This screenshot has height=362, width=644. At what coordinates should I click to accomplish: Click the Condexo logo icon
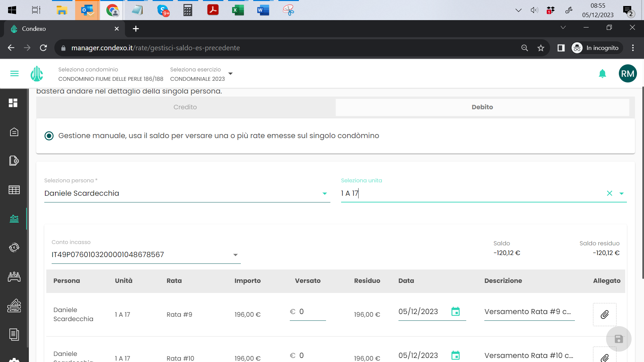click(x=37, y=73)
